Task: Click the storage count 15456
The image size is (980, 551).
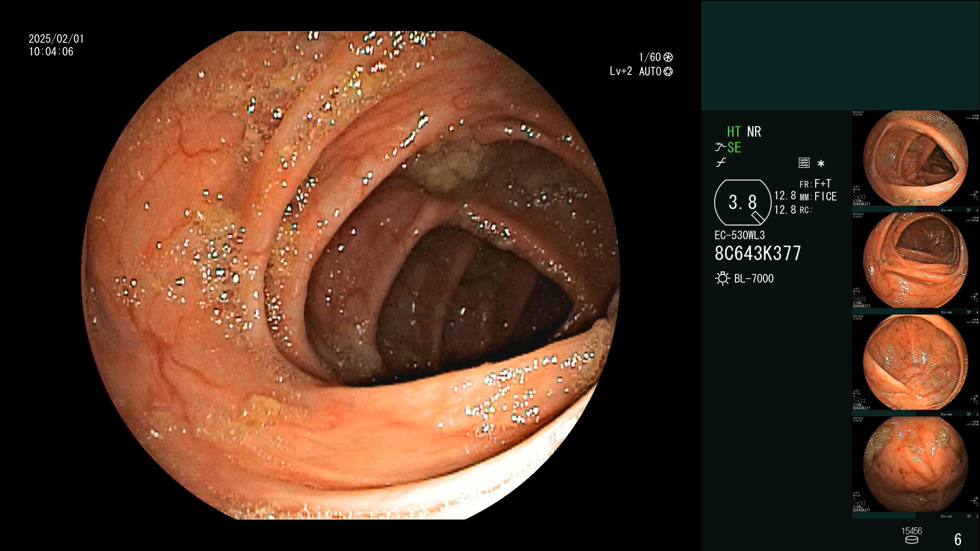Action: [x=912, y=531]
